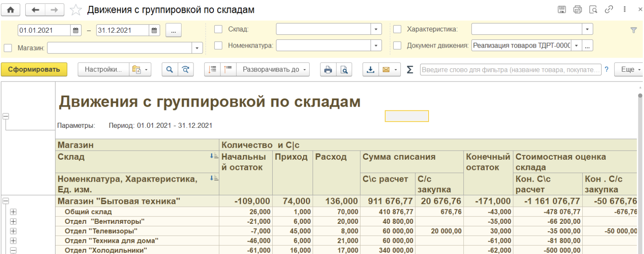Viewport: 644px width, 254px height.
Task: Open the Разворачивать до menu
Action: (x=273, y=70)
